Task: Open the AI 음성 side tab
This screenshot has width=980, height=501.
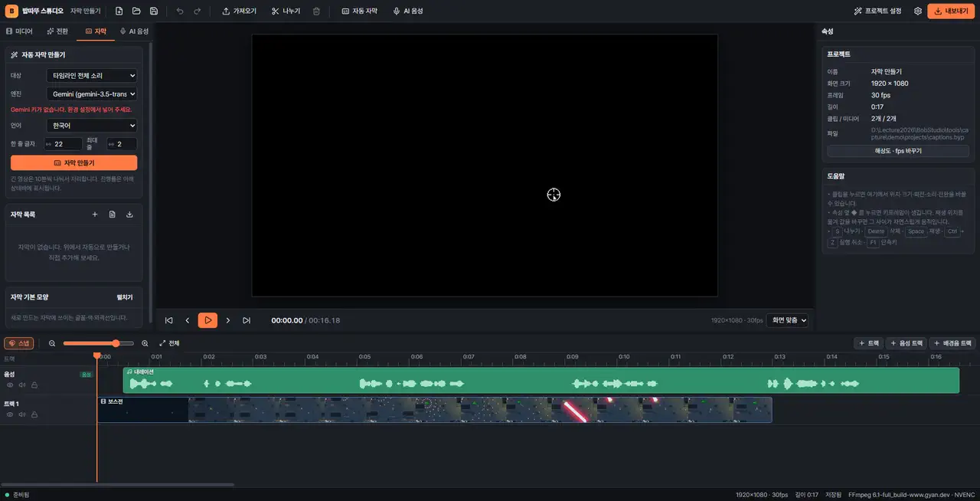Action: click(134, 31)
